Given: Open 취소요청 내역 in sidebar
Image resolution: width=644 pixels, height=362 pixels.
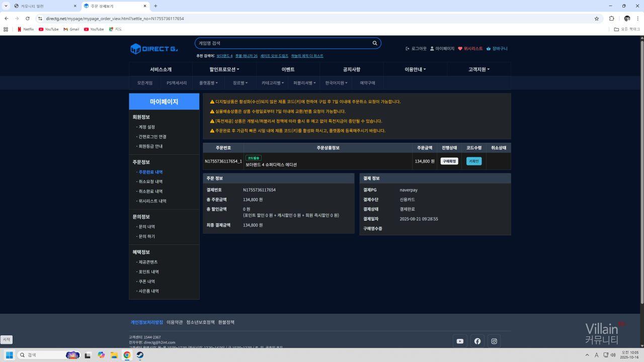Looking at the screenshot, I should 150,182.
